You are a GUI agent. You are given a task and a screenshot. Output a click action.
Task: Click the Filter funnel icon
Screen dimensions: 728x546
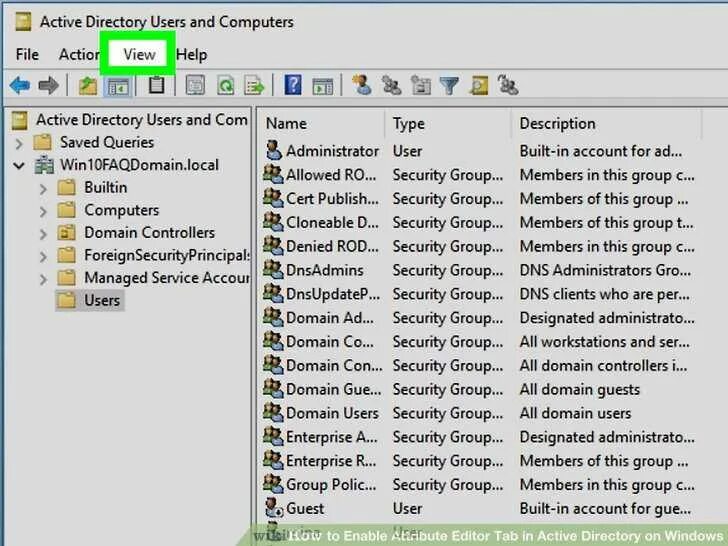click(x=449, y=86)
